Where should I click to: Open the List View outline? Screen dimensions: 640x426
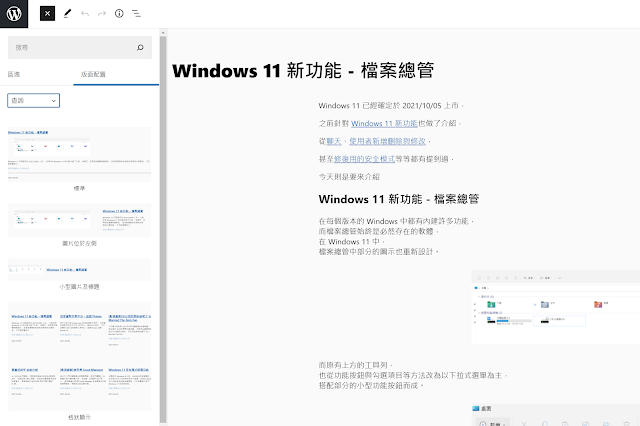click(136, 13)
